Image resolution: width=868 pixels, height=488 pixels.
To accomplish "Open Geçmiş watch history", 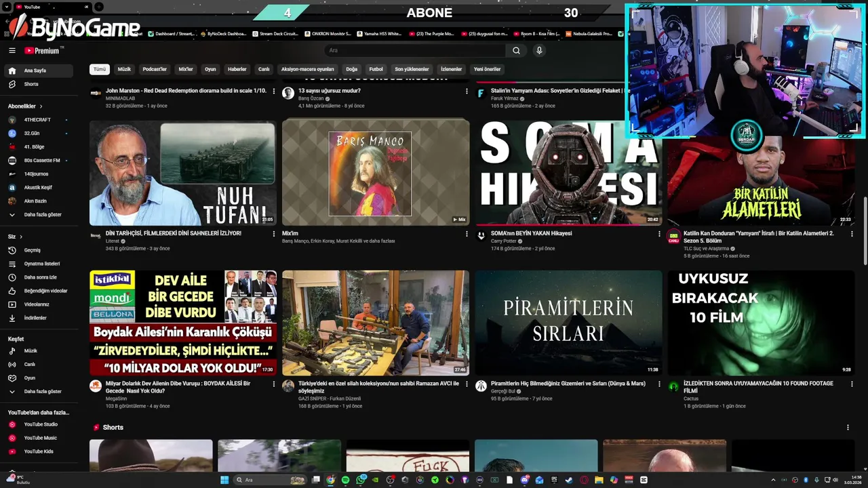I will click(39, 250).
